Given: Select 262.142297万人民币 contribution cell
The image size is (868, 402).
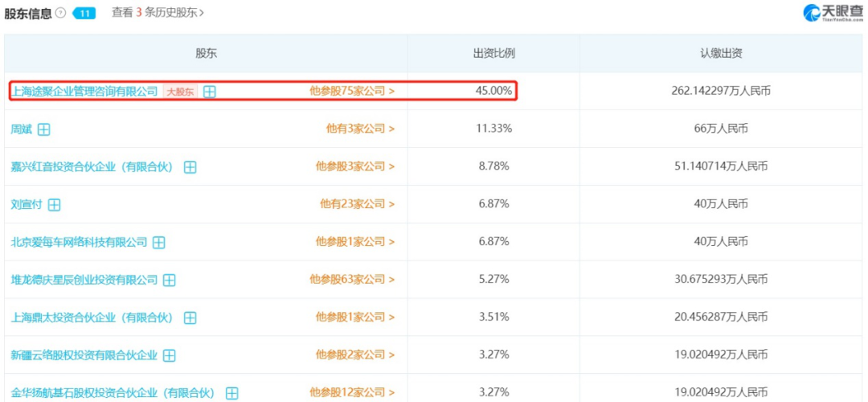Looking at the screenshot, I should point(720,92).
